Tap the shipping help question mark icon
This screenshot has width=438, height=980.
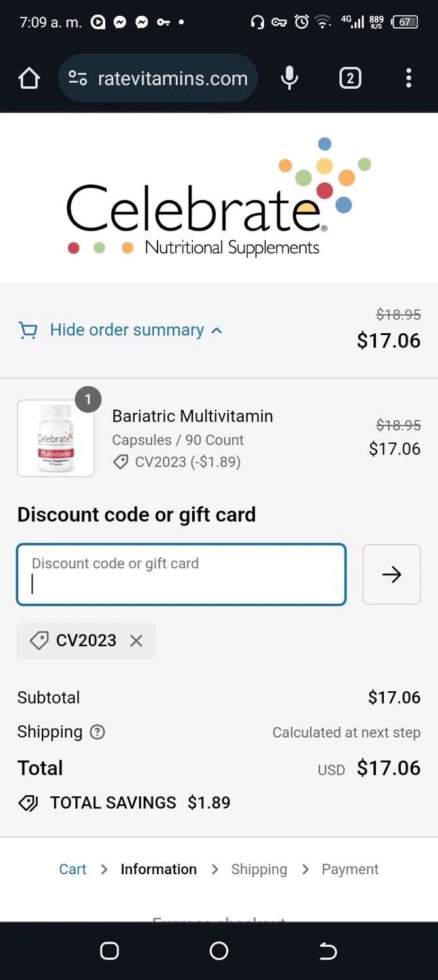click(x=97, y=732)
